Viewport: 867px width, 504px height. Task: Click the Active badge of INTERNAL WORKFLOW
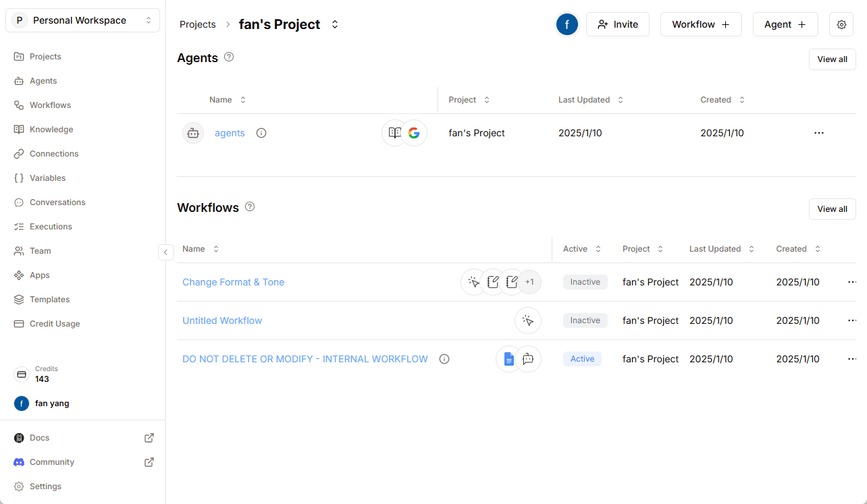click(x=582, y=359)
